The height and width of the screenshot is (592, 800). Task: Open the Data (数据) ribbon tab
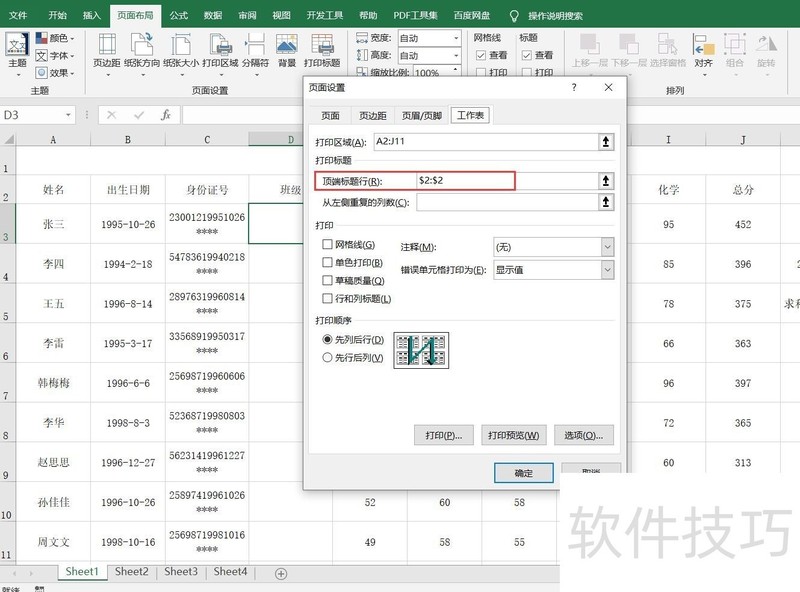click(x=213, y=15)
